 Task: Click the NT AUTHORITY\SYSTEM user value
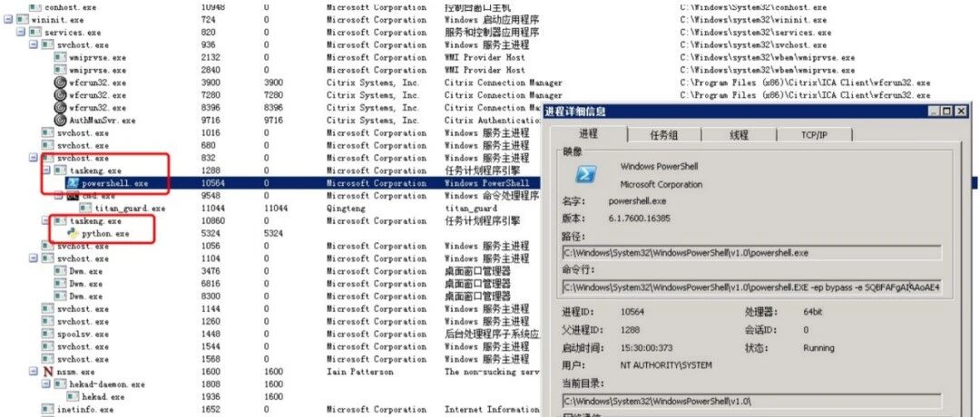tap(666, 365)
